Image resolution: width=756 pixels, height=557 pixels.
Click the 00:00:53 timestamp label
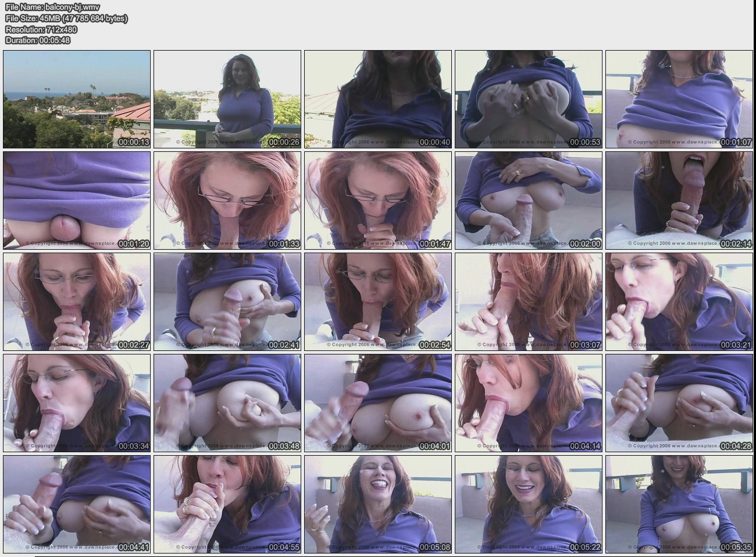[x=585, y=143]
